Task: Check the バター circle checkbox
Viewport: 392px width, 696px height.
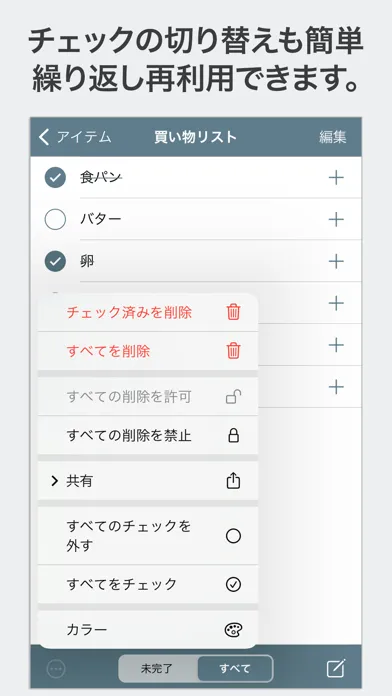Action: (55, 219)
